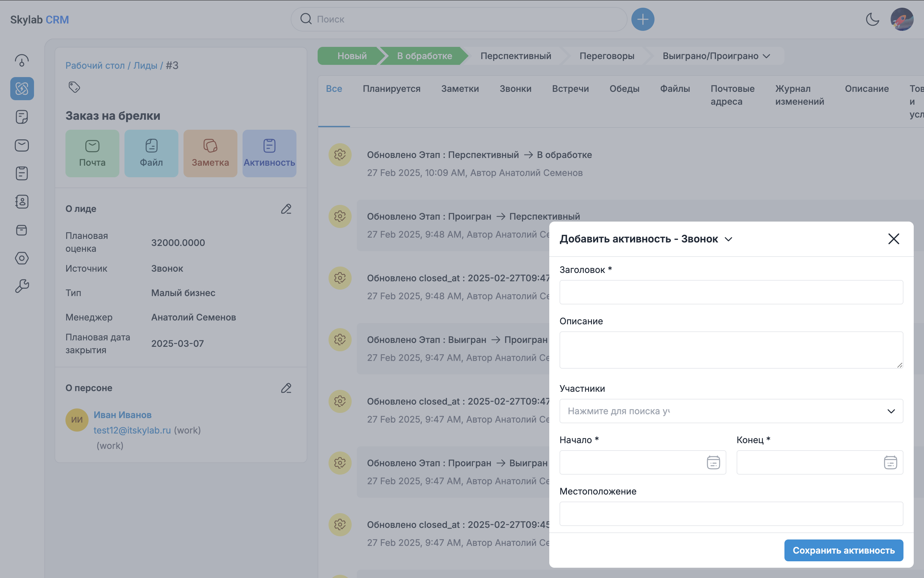Focus the 'Описание' text area
Screen dimensions: 924x578
tap(731, 350)
